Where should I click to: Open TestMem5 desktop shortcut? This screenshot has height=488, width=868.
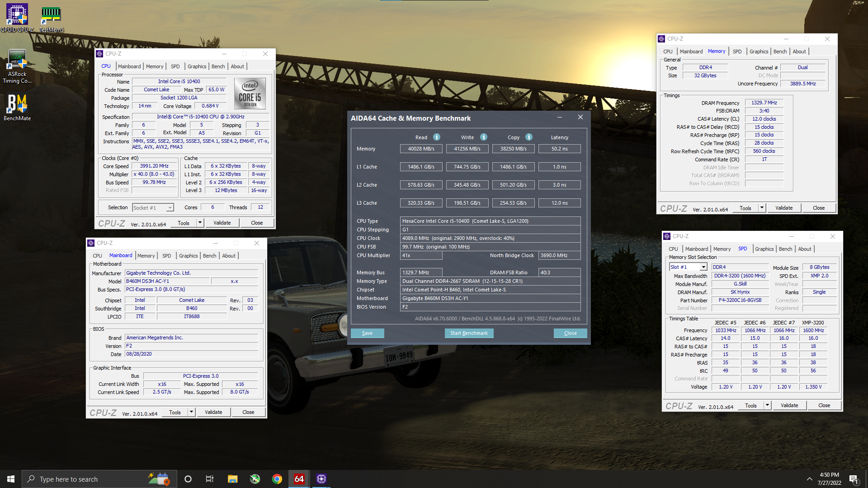tap(51, 18)
